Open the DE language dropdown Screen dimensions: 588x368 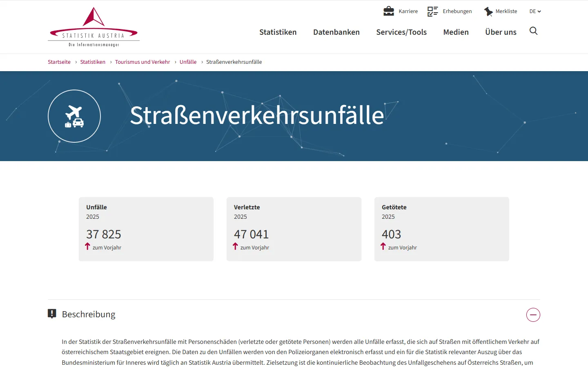coord(535,11)
